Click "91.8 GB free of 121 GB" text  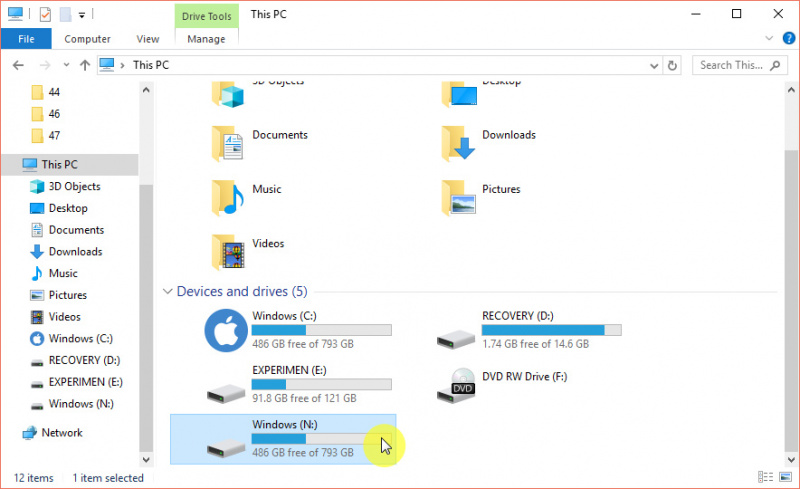pos(304,398)
